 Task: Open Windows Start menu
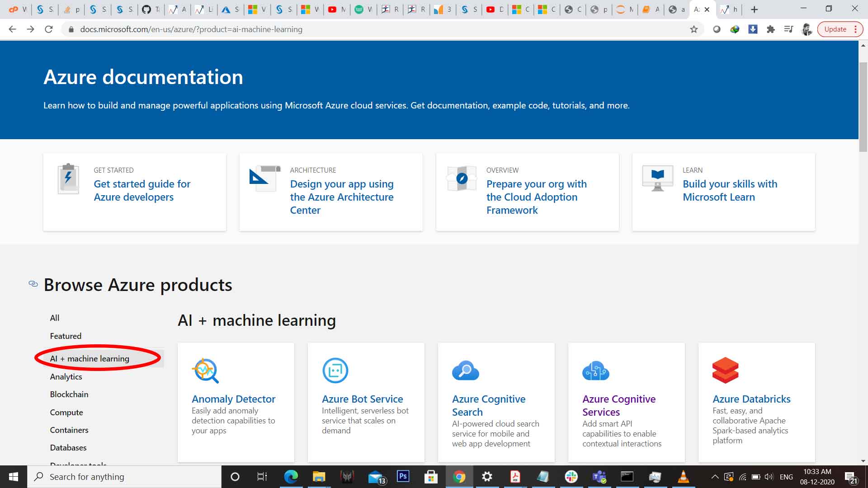14,477
